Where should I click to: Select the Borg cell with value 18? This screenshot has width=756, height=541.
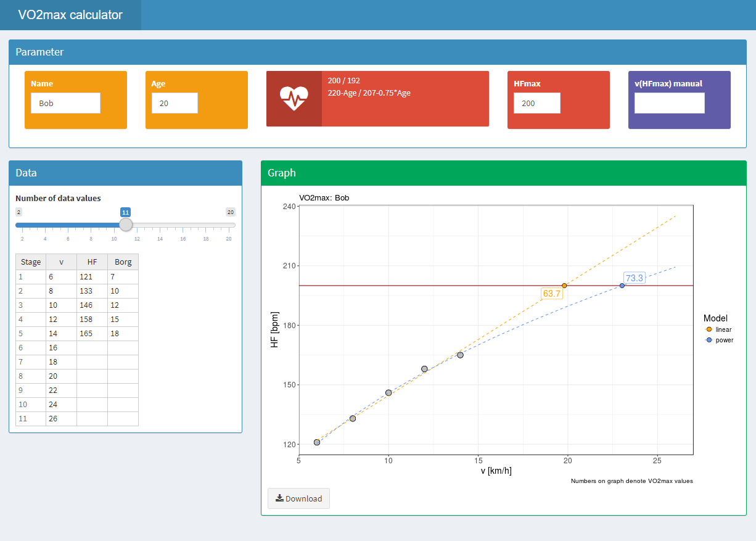click(x=123, y=333)
